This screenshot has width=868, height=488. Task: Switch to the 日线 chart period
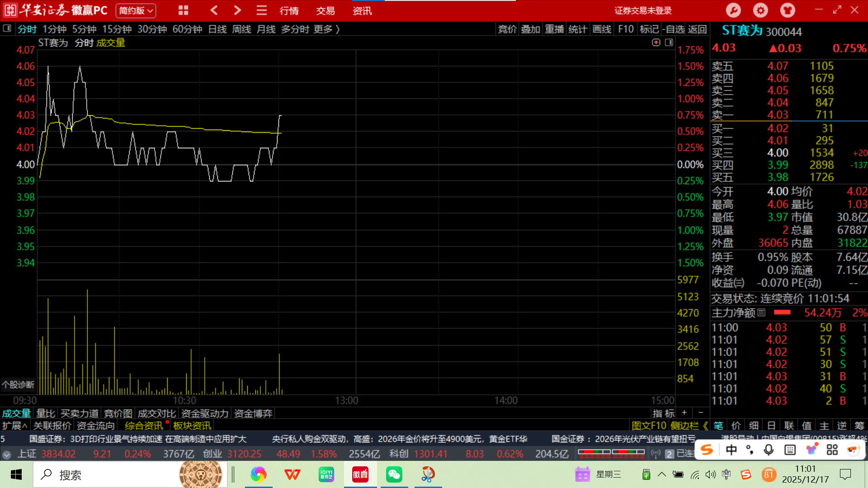[x=217, y=29]
